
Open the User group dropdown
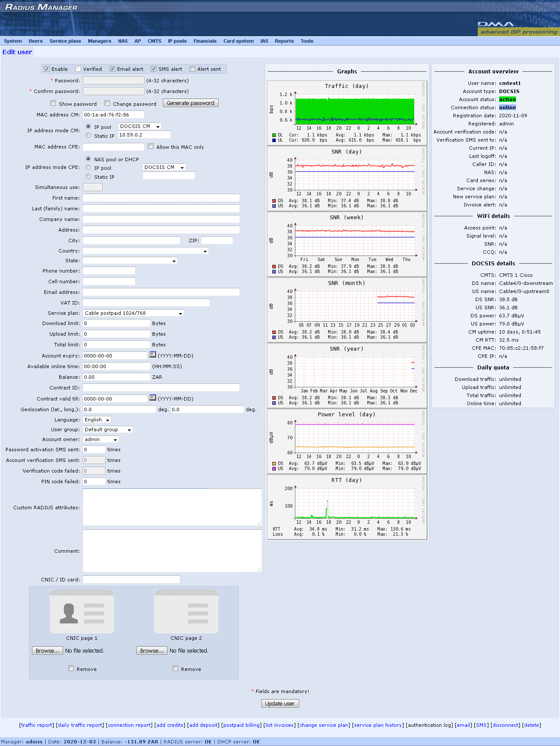click(107, 430)
